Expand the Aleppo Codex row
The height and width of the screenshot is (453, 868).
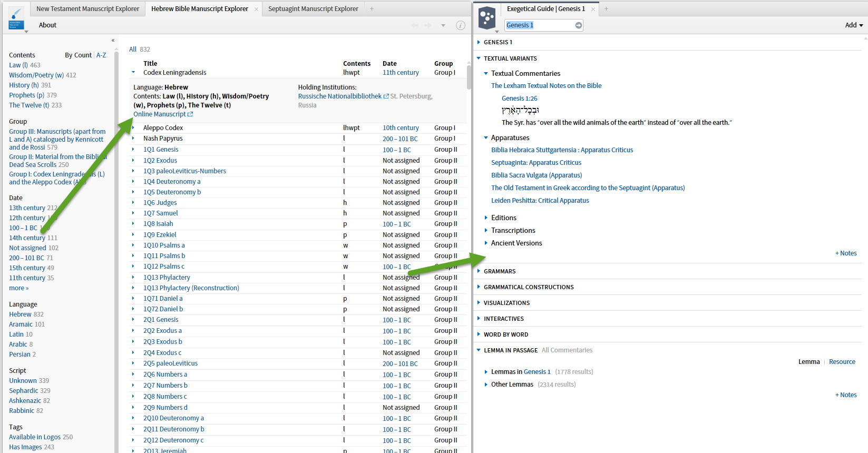point(133,128)
